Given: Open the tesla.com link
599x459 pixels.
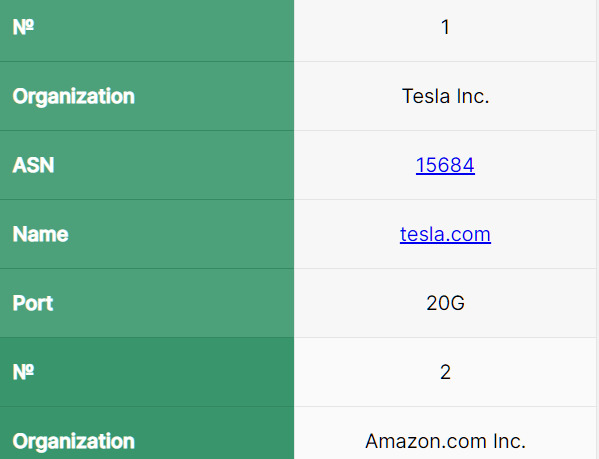Looking at the screenshot, I should 445,234.
